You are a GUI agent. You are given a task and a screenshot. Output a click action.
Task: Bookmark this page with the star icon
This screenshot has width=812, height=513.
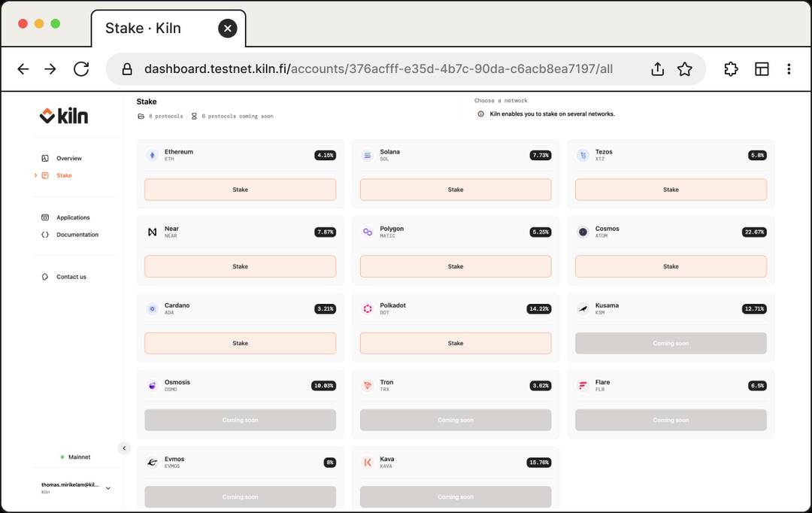coord(685,69)
